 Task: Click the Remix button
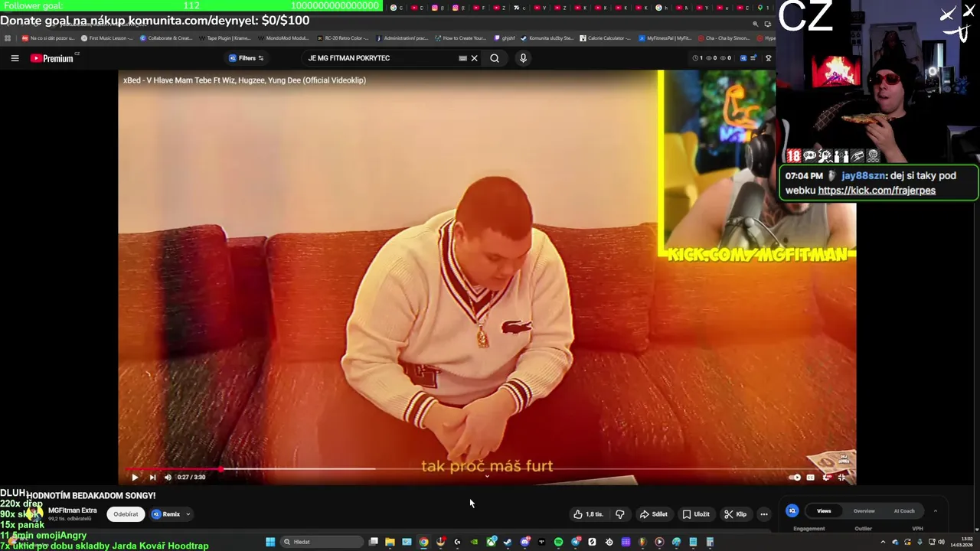tap(166, 514)
